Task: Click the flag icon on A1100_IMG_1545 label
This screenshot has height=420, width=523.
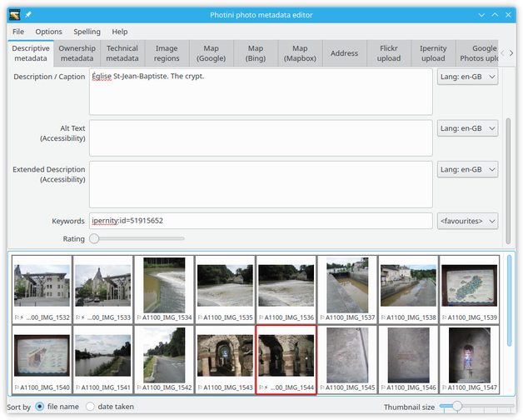Action: click(322, 387)
